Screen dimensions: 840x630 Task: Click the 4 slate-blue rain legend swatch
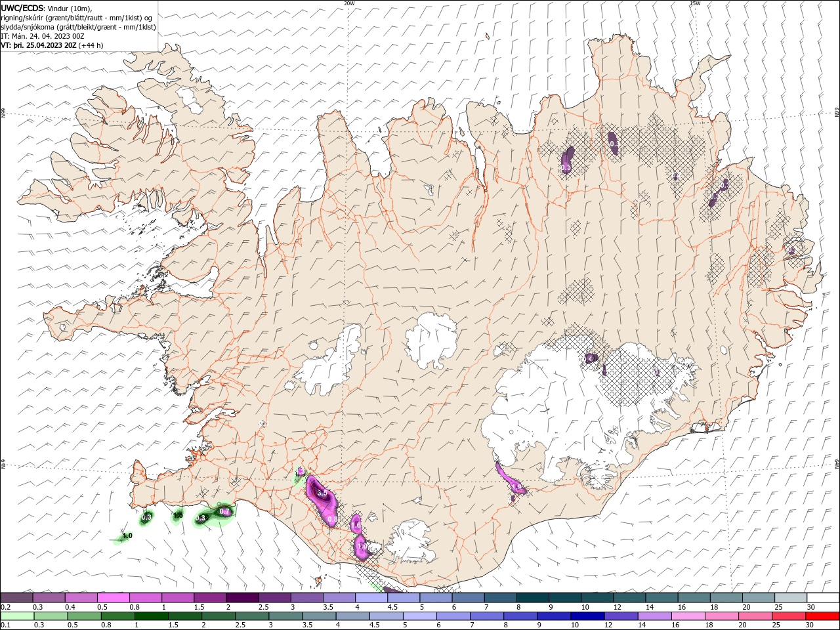point(352,616)
